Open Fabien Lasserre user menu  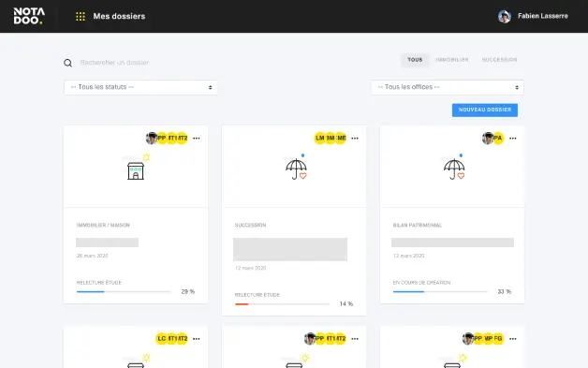533,16
